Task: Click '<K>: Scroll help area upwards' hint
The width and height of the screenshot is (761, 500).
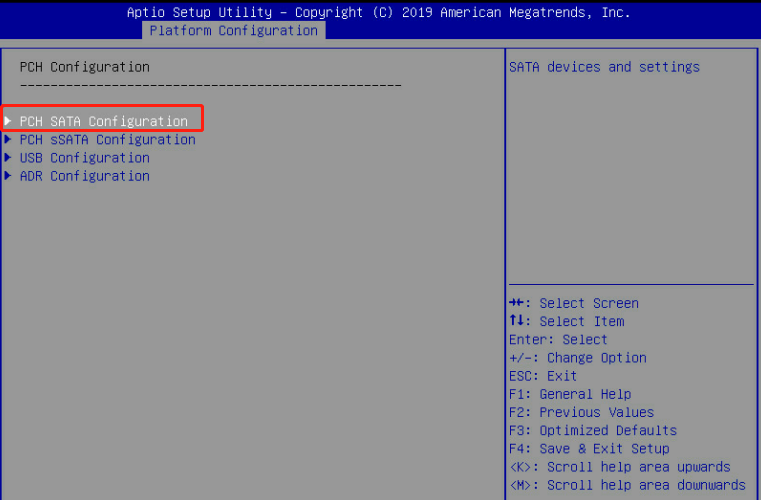Action: (620, 467)
